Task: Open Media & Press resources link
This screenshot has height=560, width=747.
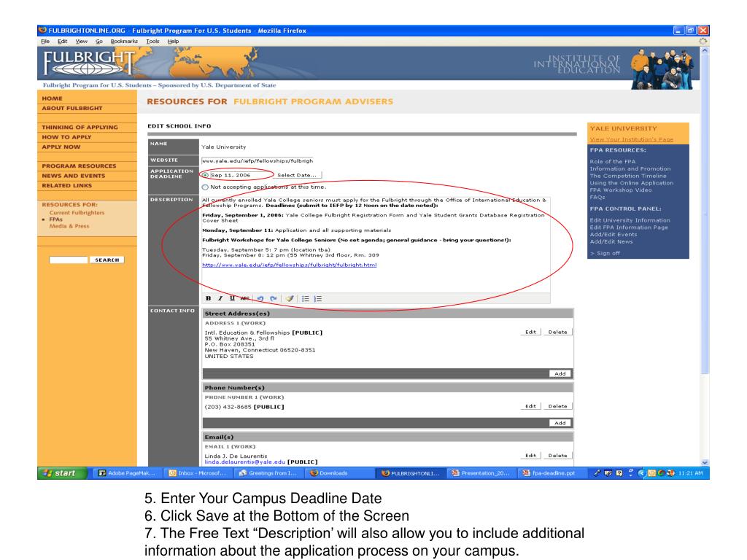Action: (69, 226)
